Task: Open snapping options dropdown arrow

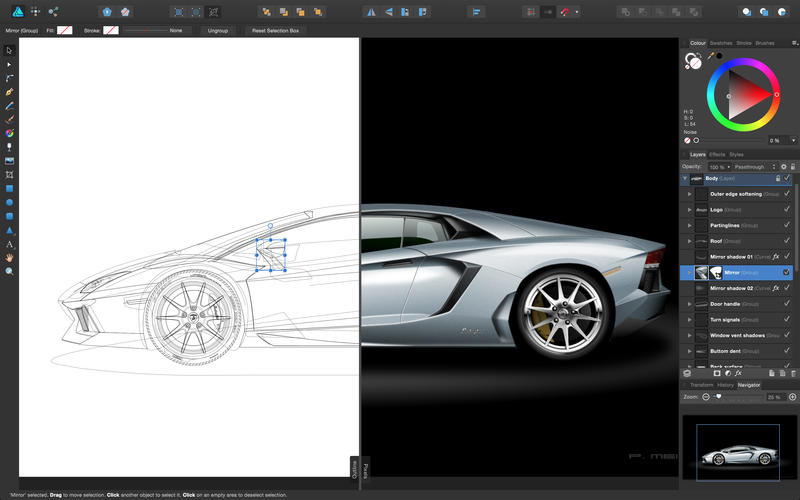Action: 577,12
